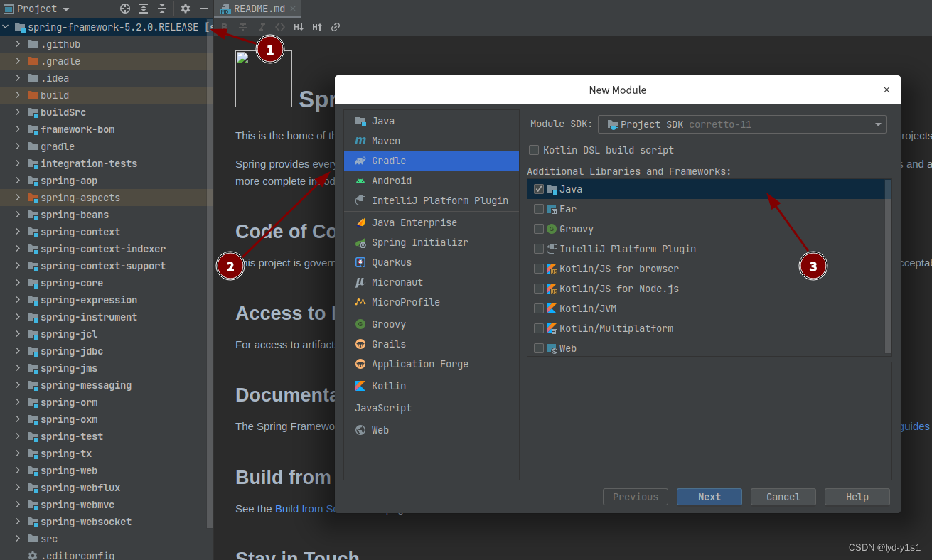The image size is (932, 560).
Task: Open the Project view mode dropdown
Action: (37, 9)
